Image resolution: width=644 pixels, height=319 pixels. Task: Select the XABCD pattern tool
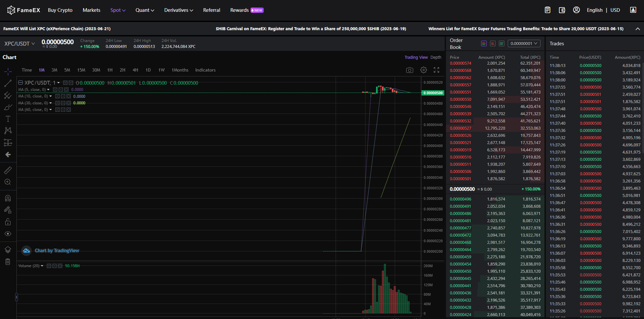(x=8, y=130)
